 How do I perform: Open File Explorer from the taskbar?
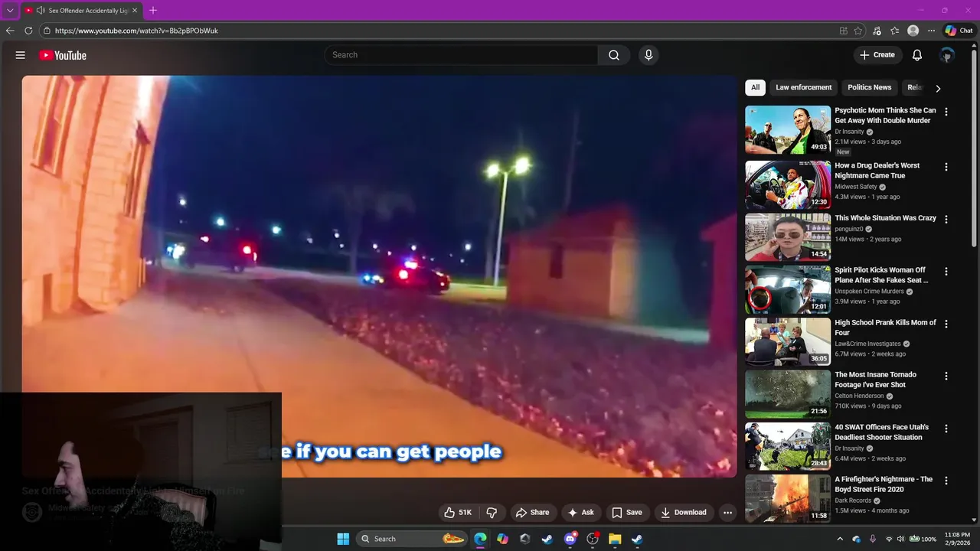pyautogui.click(x=615, y=539)
